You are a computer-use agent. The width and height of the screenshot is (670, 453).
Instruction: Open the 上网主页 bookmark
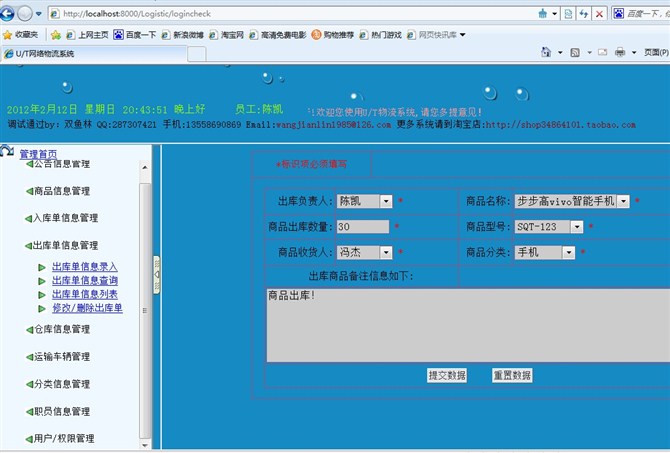tap(88, 35)
